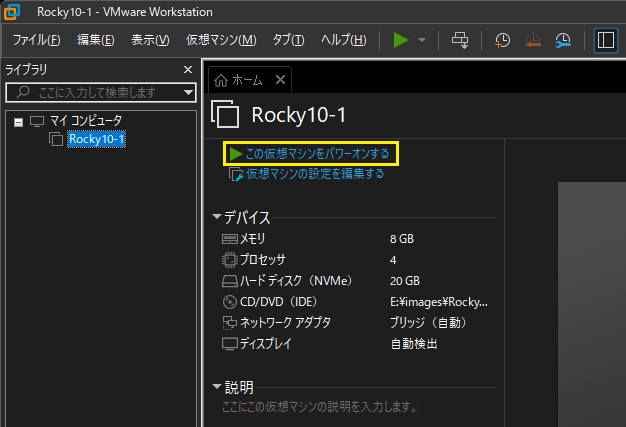Open the ファイル(F) menu

point(36,40)
